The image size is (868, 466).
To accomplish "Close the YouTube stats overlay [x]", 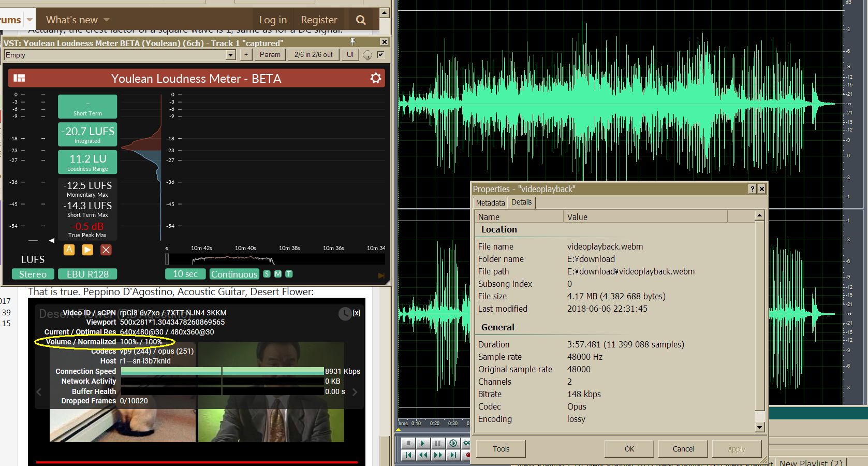I will pos(357,313).
